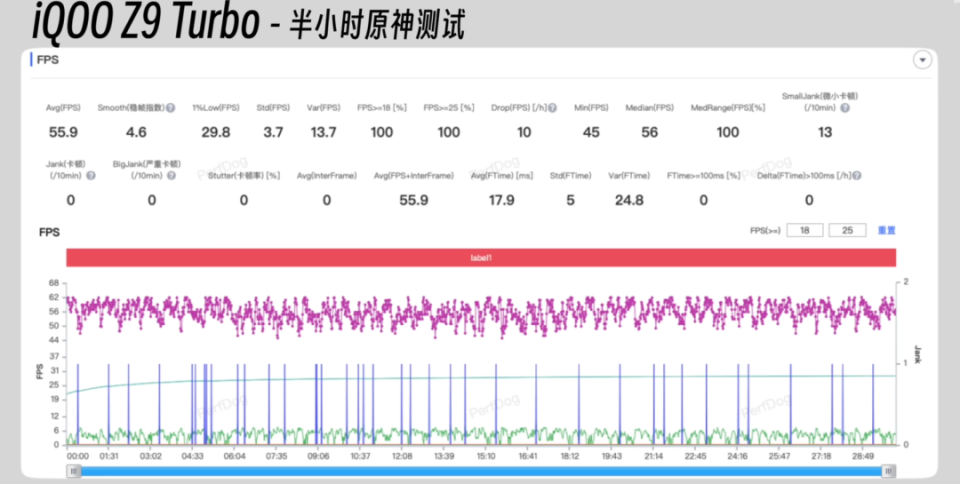The width and height of the screenshot is (960, 484).
Task: Open help icon next to BigJank
Action: tap(171, 176)
